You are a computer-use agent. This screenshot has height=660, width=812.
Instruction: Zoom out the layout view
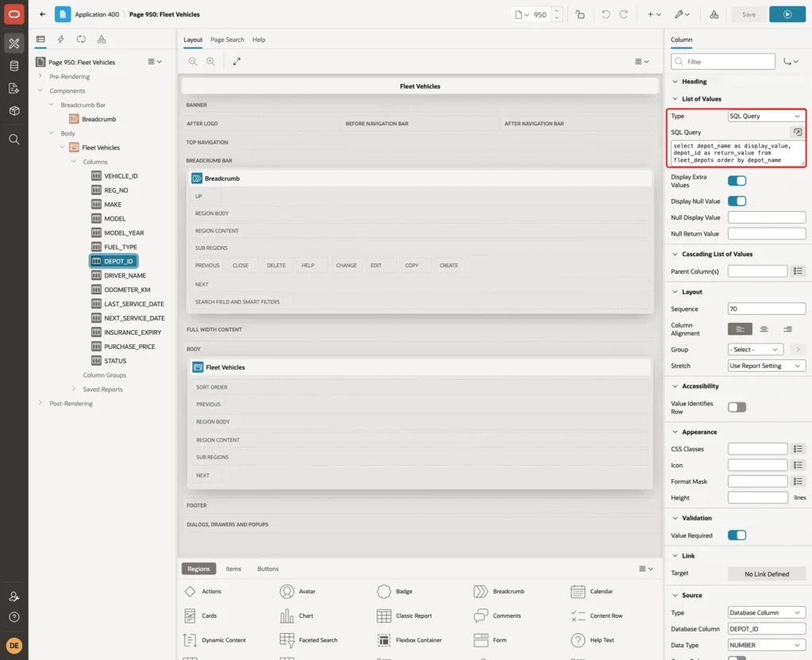click(193, 61)
